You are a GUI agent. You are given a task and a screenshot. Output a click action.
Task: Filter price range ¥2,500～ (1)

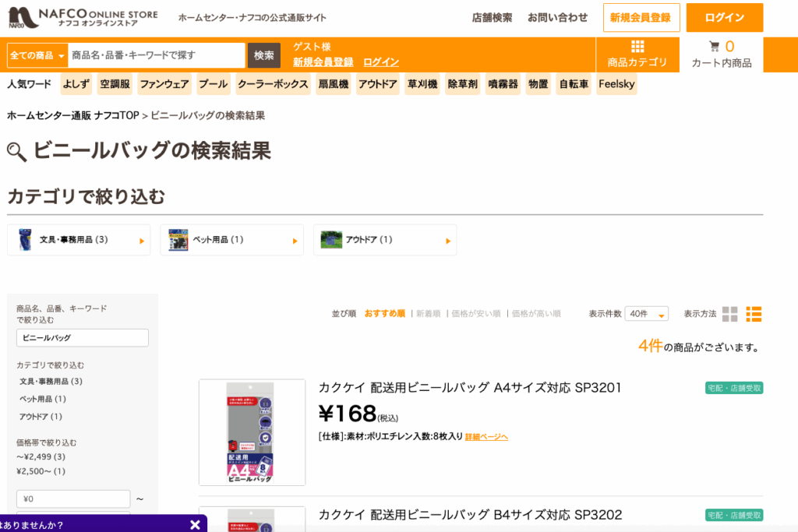(41, 471)
